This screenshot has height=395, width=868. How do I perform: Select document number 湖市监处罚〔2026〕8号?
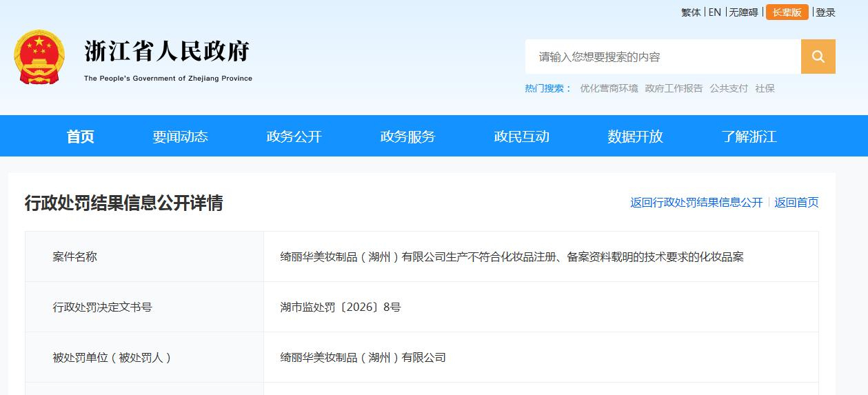340,307
